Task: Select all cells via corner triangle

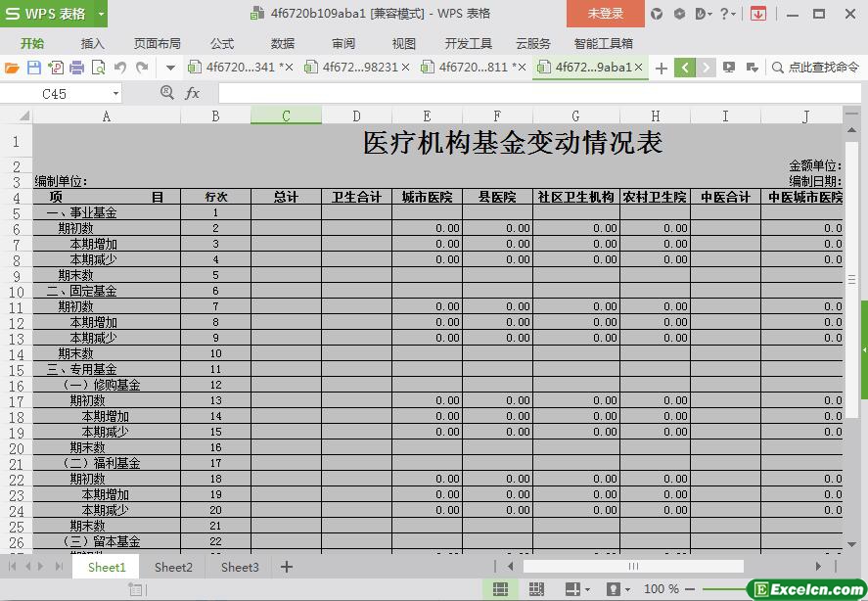Action: pyautogui.click(x=23, y=116)
